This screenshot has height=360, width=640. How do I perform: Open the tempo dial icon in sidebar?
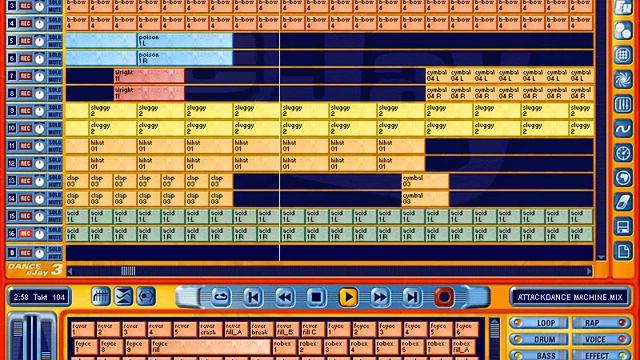point(623,153)
